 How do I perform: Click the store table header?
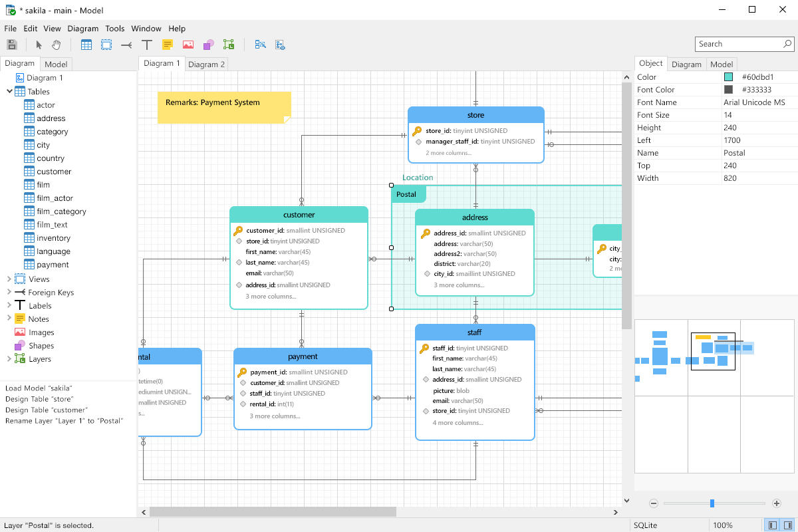click(x=476, y=115)
